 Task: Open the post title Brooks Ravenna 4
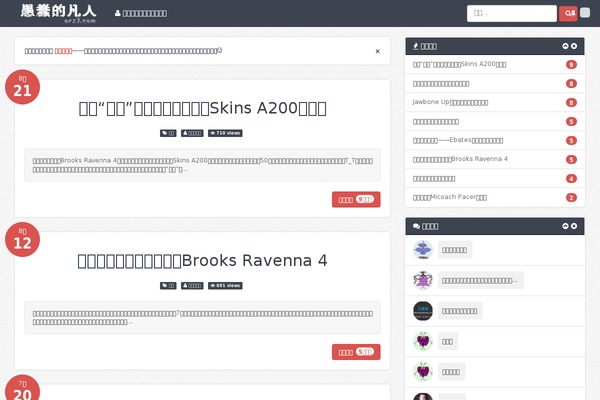(202, 261)
